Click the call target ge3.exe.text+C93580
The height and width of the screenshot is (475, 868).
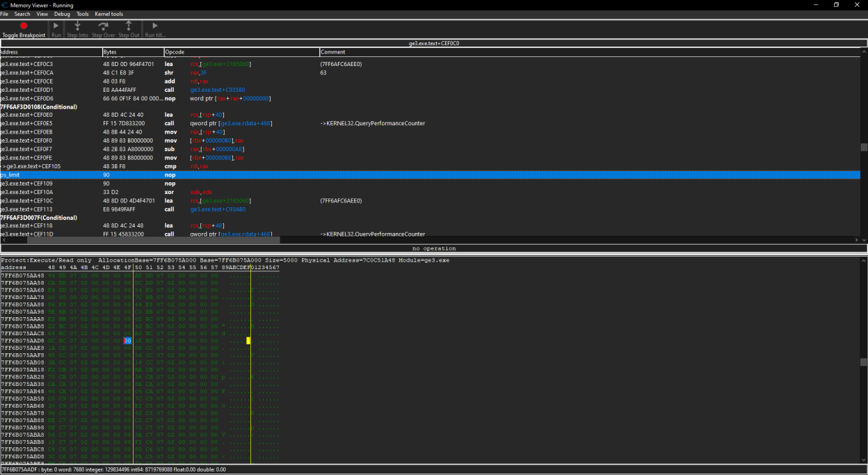point(218,90)
